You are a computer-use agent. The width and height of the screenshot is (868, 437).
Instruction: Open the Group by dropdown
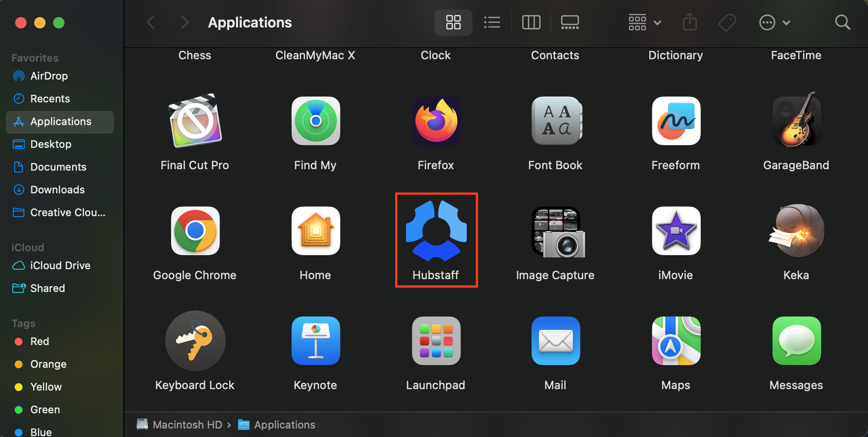point(645,22)
